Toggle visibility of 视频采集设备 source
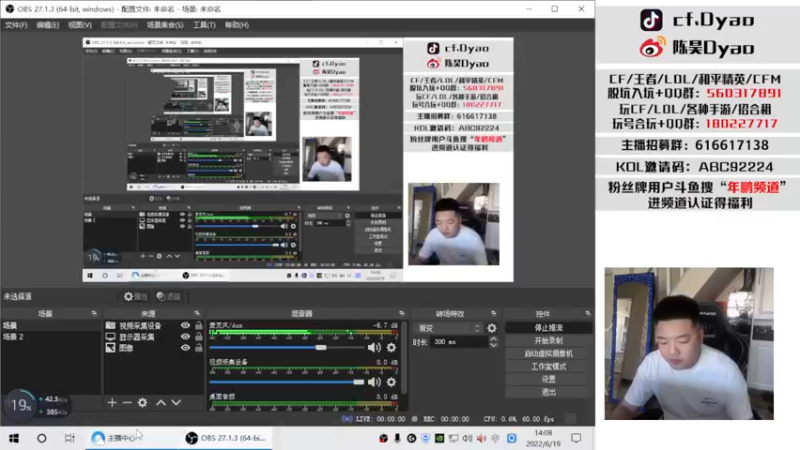The height and width of the screenshot is (450, 800). (x=185, y=326)
